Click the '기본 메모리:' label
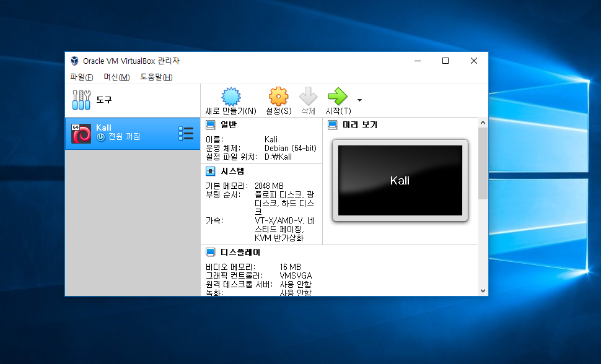 pos(227,186)
